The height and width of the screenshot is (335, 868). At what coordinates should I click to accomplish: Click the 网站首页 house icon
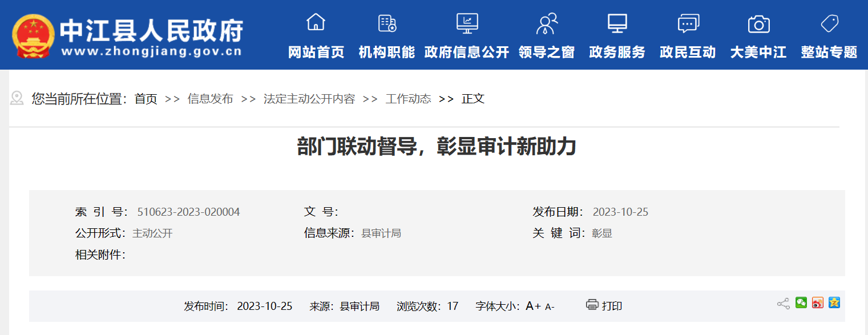(x=316, y=23)
